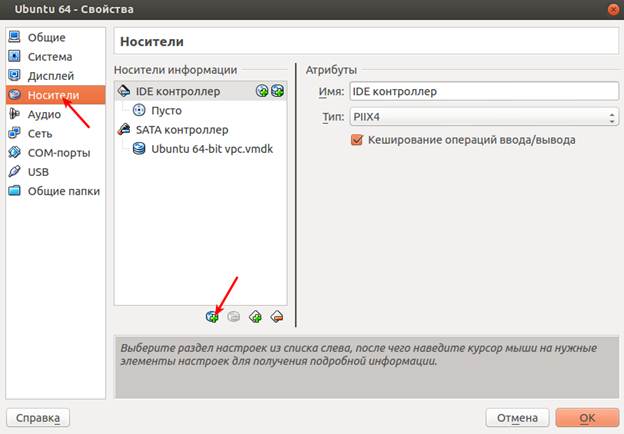Close the Ubuntu 64 properties window
The width and height of the screenshot is (624, 434).
pyautogui.click(x=614, y=9)
